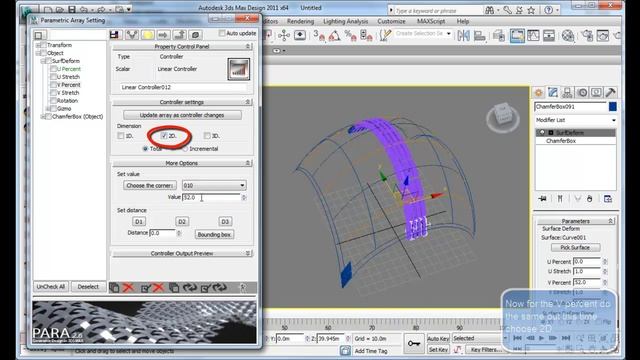Image resolution: width=640 pixels, height=360 pixels.
Task: Open the Modifier List dropdown
Action: 576,120
